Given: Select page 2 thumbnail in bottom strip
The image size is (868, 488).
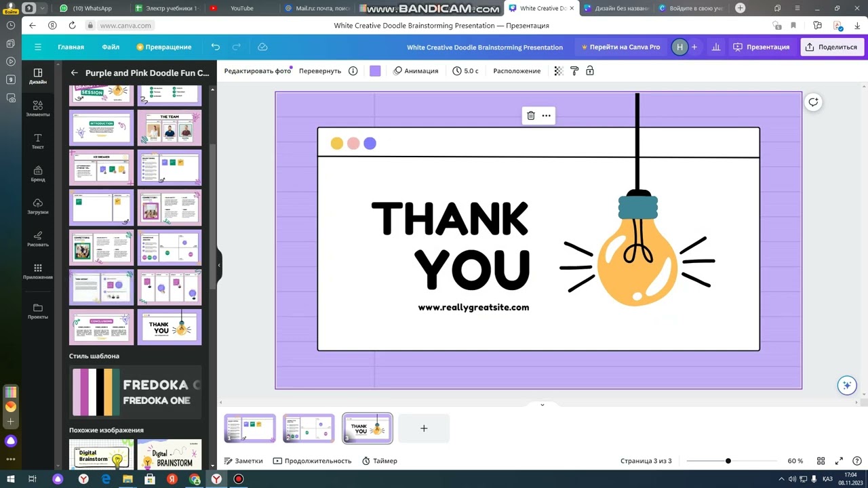Looking at the screenshot, I should [309, 428].
